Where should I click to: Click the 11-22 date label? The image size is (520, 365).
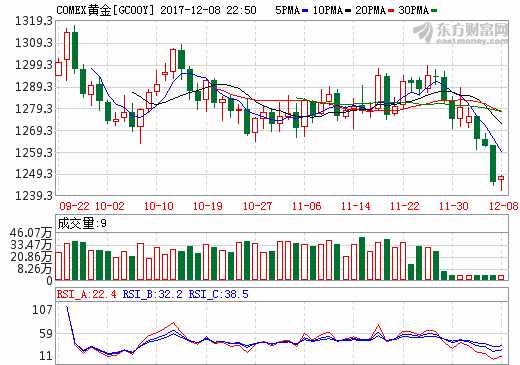pyautogui.click(x=405, y=206)
